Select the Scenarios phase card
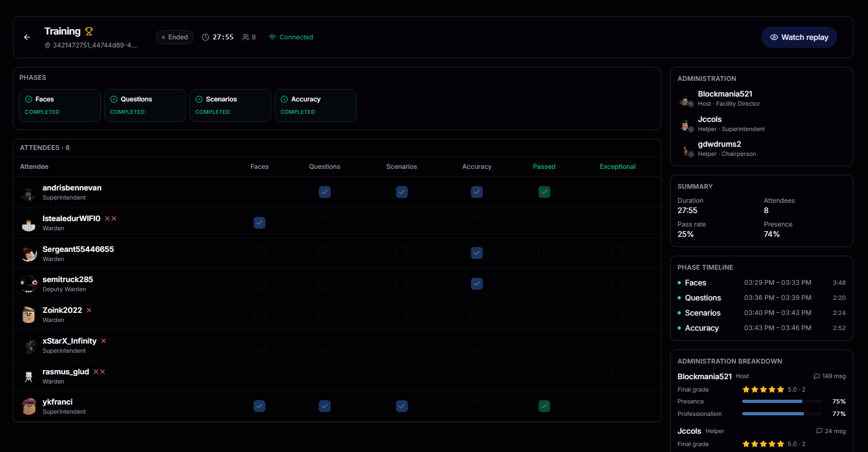 (x=230, y=105)
